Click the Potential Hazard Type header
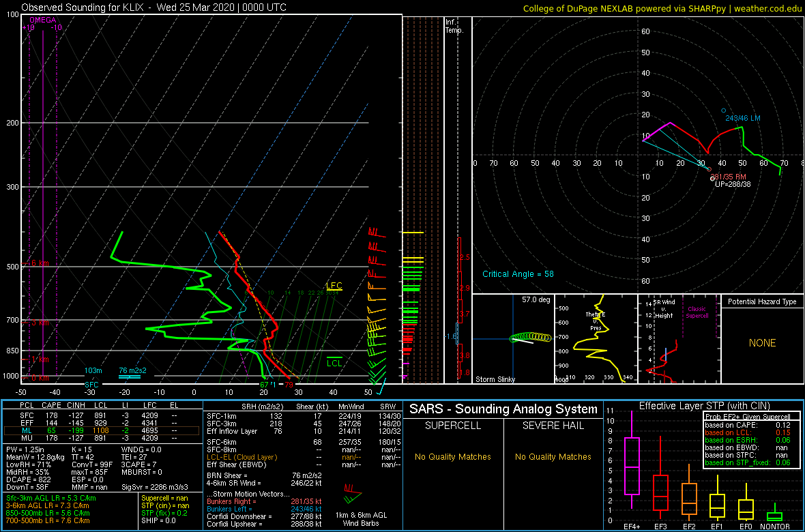The width and height of the screenshot is (805, 532). click(763, 301)
